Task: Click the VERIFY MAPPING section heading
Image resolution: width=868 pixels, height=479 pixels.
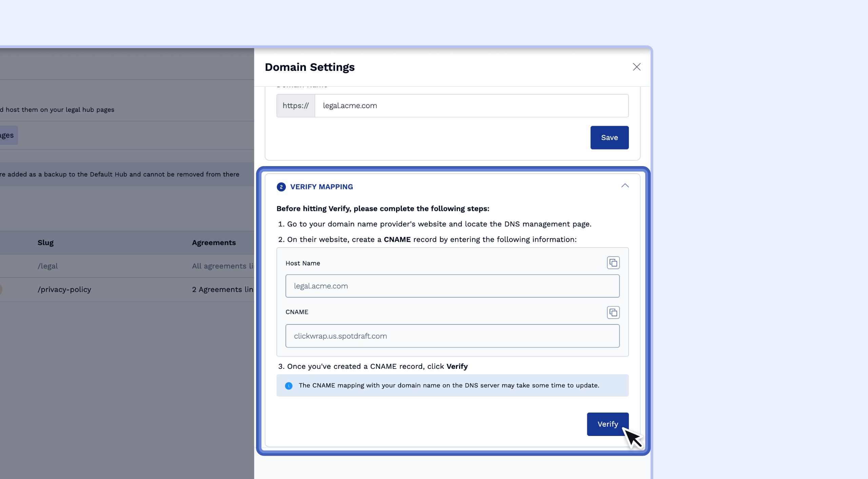Action: pyautogui.click(x=321, y=187)
